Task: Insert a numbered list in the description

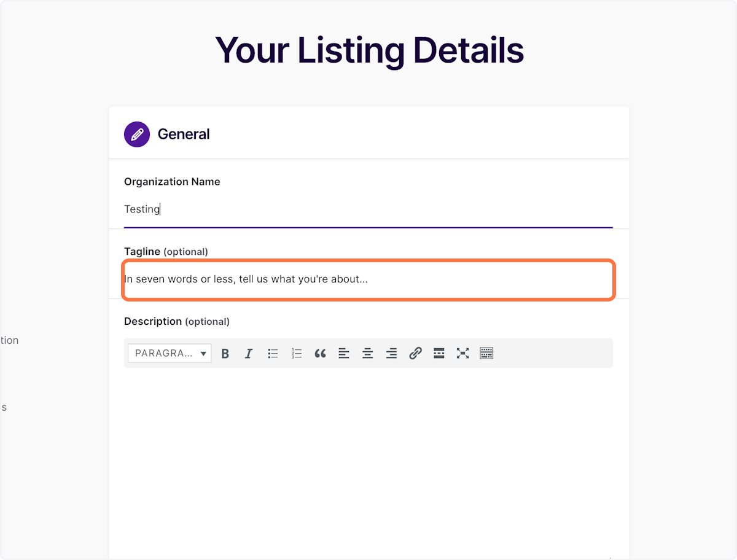Action: (297, 353)
